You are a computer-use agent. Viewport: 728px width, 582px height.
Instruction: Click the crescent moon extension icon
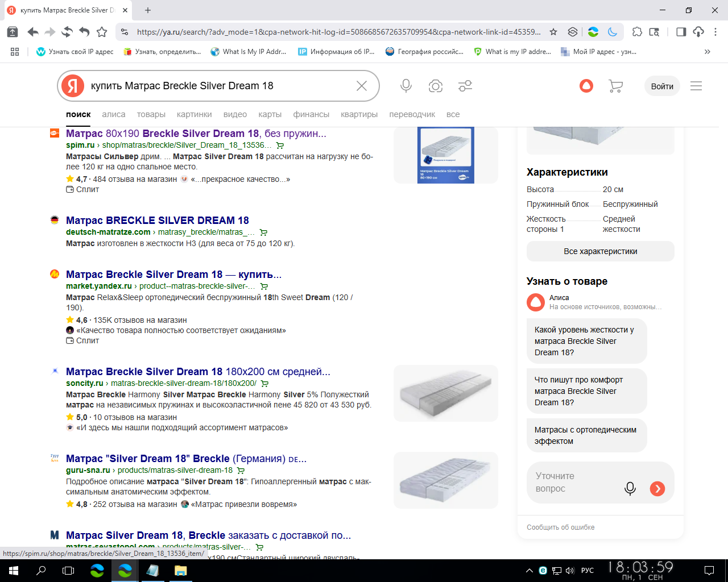point(613,32)
